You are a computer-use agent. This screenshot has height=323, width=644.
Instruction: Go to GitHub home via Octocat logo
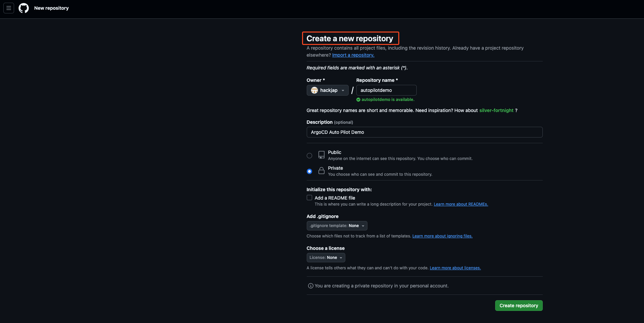tap(23, 8)
